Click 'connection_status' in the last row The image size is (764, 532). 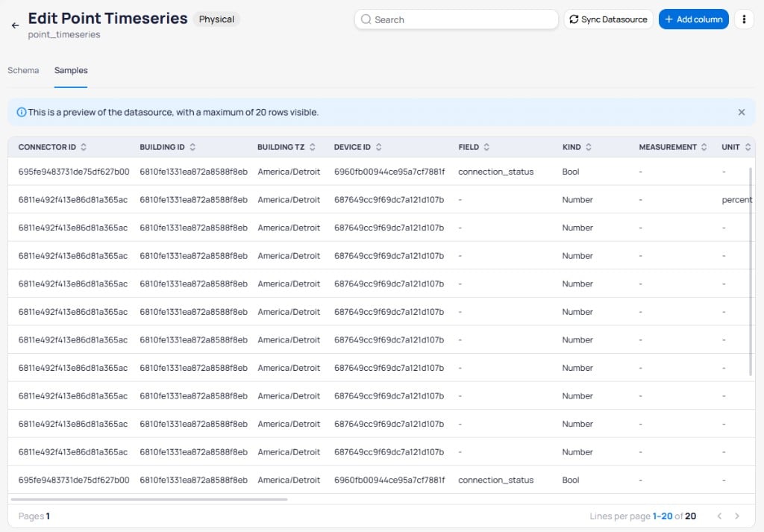point(495,480)
